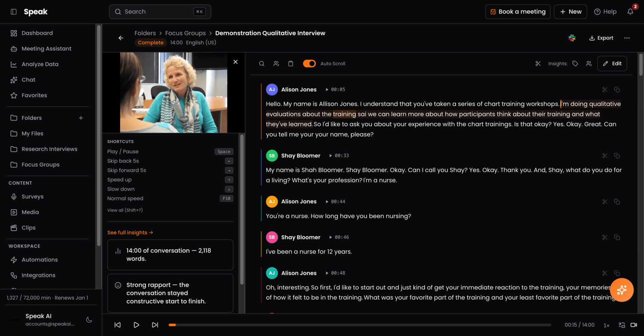This screenshot has height=336, width=644.
Task: Change the 1× playback speed
Action: pos(607,325)
